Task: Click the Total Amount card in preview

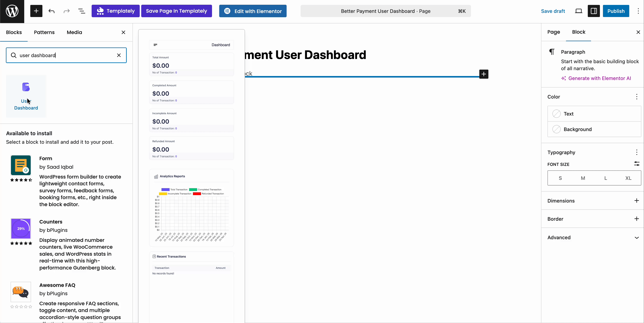Action: 192,64
